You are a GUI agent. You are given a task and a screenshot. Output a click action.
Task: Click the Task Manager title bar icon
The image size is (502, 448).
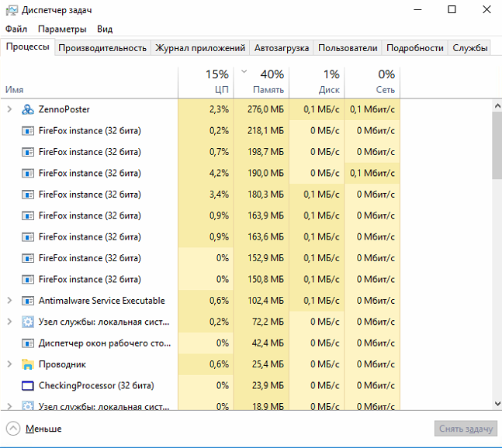[x=12, y=10]
